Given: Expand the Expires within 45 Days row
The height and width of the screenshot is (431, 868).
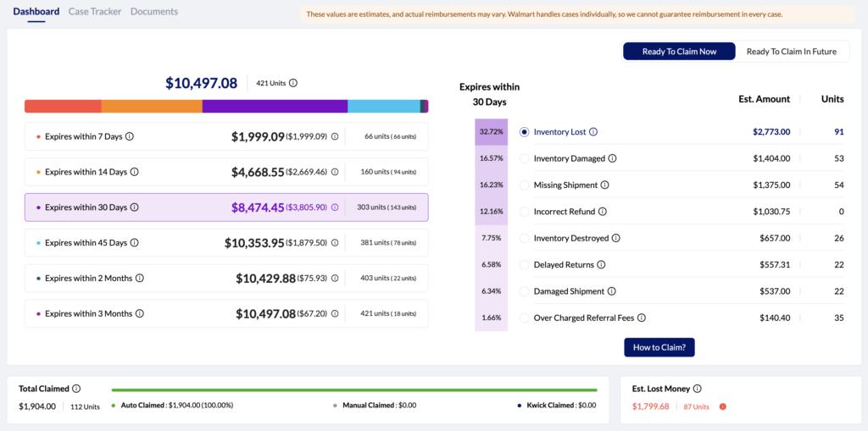Looking at the screenshot, I should coord(226,243).
